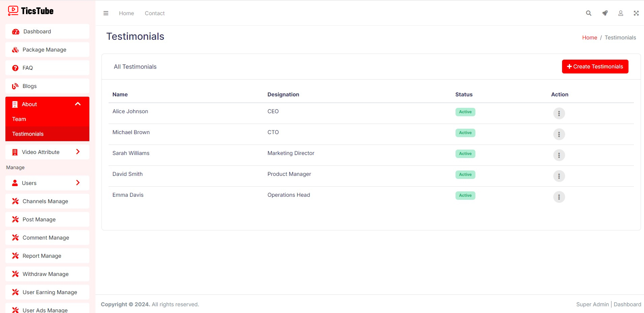Screen dimensions: 644x313
Task: Click the Home breadcrumb link
Action: click(589, 38)
